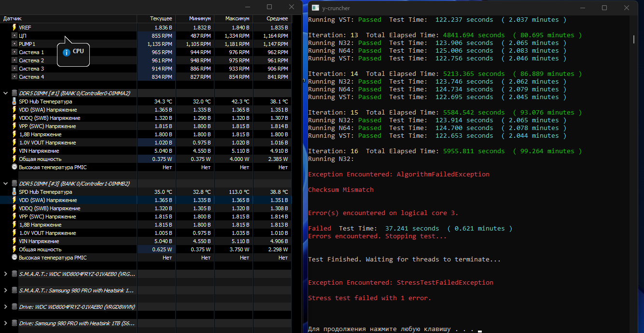Select the DIMM [#3] VIN Напряжение row name
644x333 pixels.
(x=39, y=241)
